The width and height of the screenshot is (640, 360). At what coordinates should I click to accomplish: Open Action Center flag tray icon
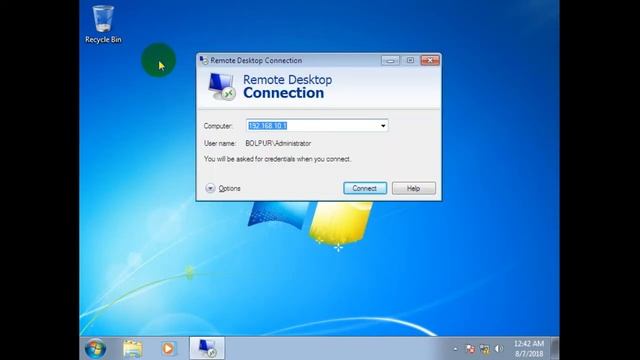coord(470,349)
